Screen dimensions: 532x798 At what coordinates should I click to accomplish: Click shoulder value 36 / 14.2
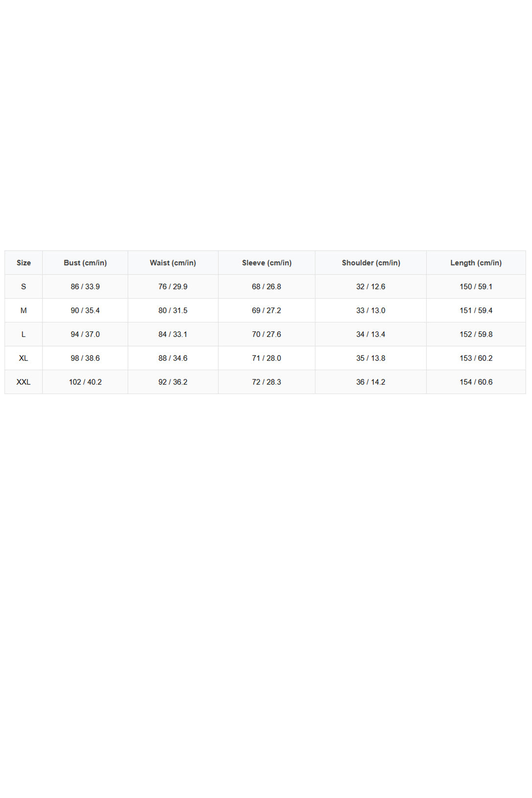[371, 382]
